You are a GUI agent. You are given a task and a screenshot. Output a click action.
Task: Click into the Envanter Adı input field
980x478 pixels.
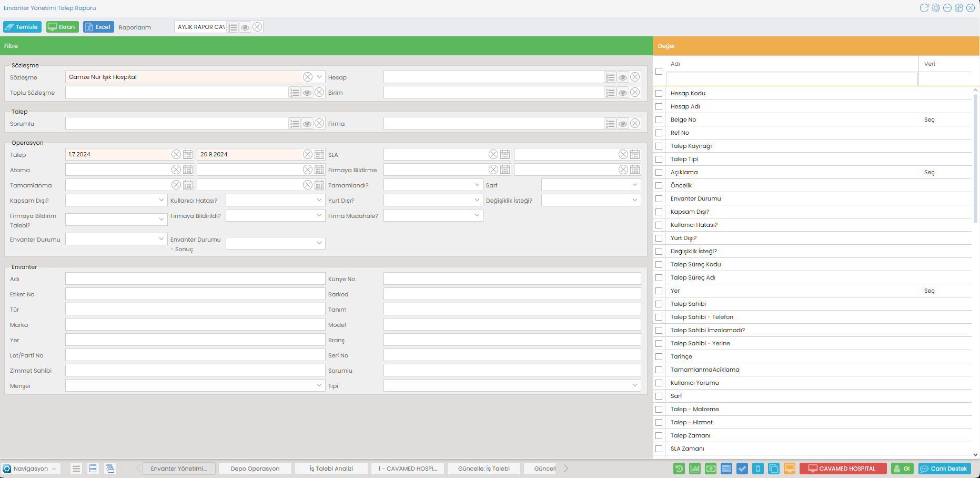coord(195,279)
